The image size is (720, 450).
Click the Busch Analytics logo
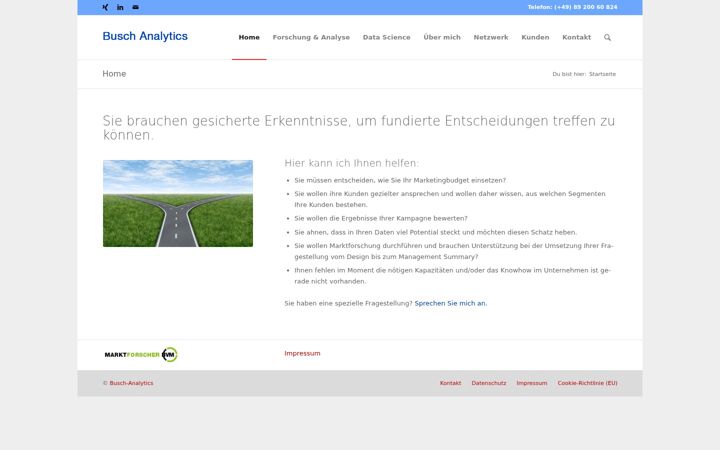point(145,36)
